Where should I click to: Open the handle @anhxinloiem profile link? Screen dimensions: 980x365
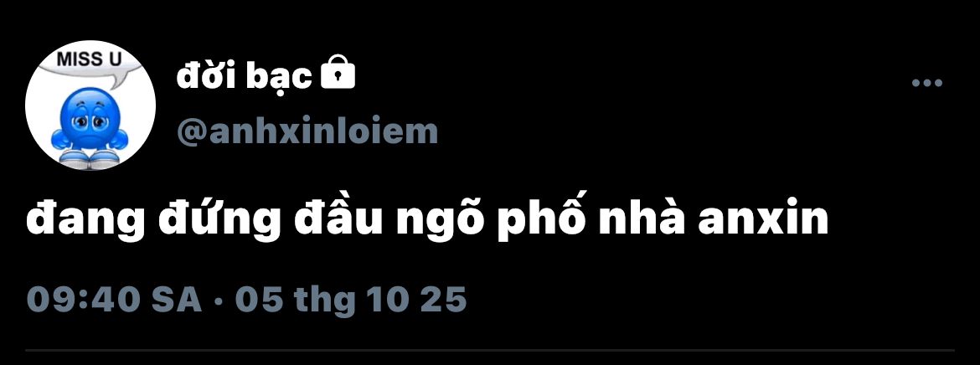[x=307, y=131]
